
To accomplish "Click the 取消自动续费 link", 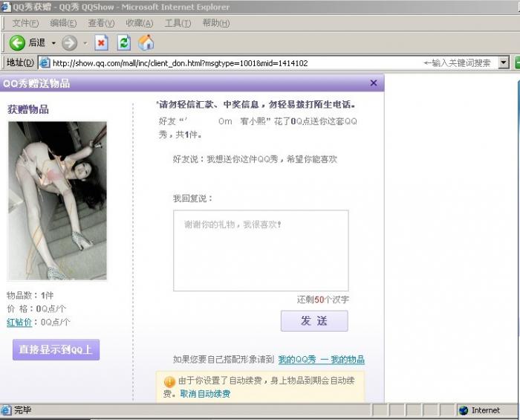I will pos(205,394).
